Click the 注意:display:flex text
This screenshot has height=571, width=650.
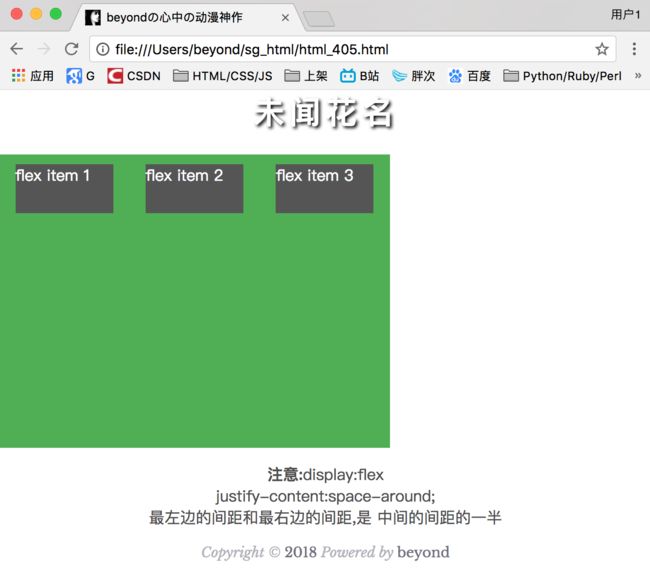coord(325,474)
